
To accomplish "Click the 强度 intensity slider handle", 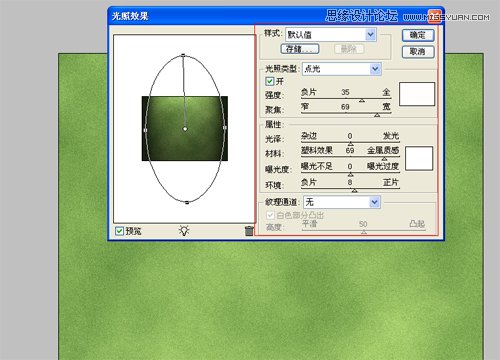I will 362,100.
